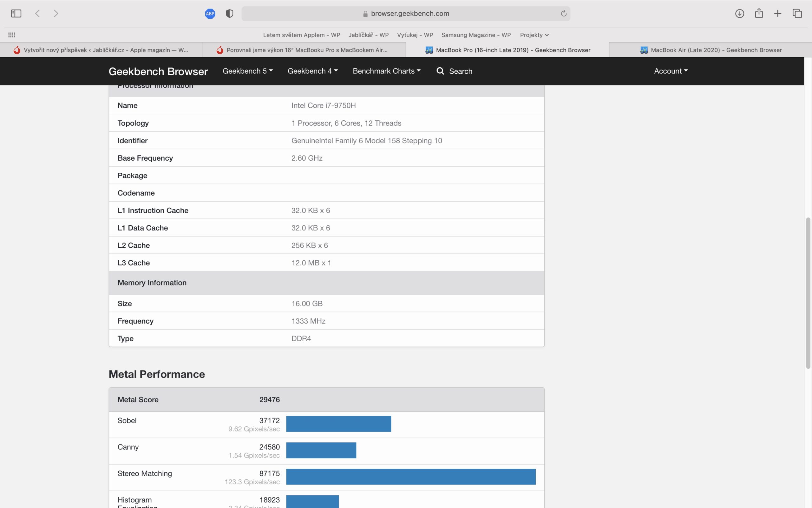812x508 pixels.
Task: Click address bar with browser.geekbench.com
Action: (x=406, y=14)
